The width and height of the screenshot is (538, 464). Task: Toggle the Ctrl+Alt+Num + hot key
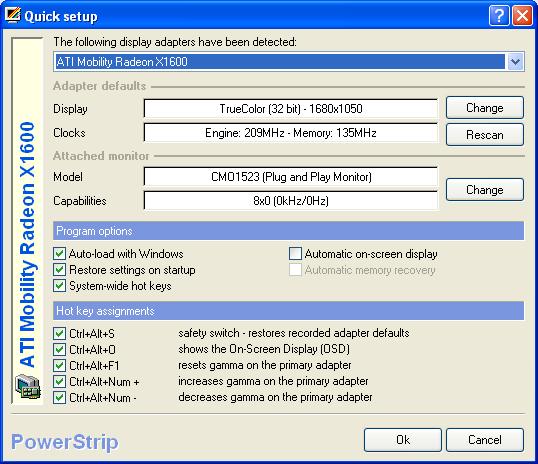(x=59, y=381)
